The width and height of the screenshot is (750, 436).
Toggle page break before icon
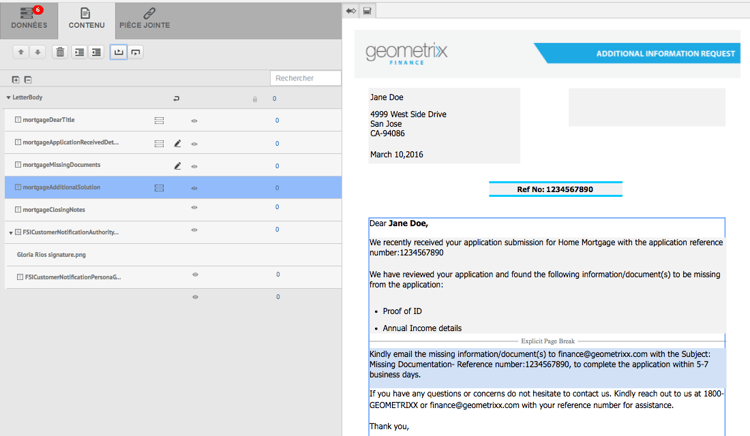[119, 52]
